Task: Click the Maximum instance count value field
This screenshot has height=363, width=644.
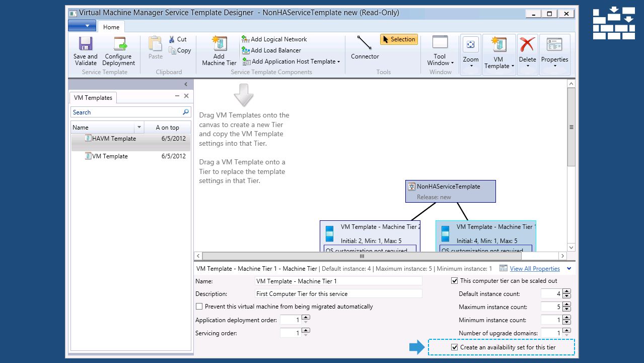Action: click(551, 307)
